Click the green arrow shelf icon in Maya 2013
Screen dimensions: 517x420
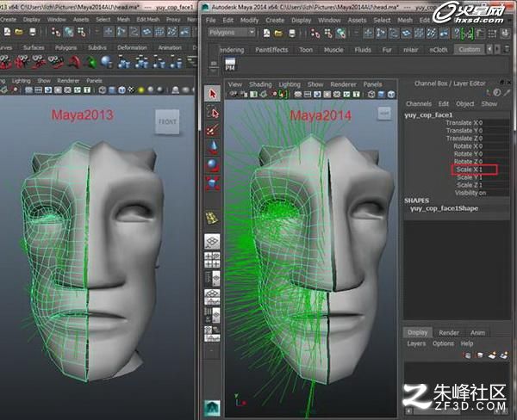pyautogui.click(x=90, y=62)
